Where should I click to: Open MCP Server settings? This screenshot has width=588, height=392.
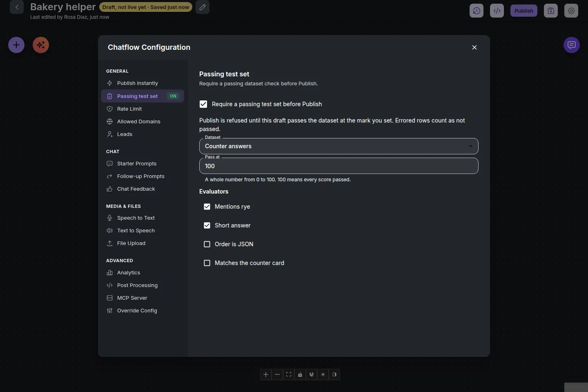[143, 298]
